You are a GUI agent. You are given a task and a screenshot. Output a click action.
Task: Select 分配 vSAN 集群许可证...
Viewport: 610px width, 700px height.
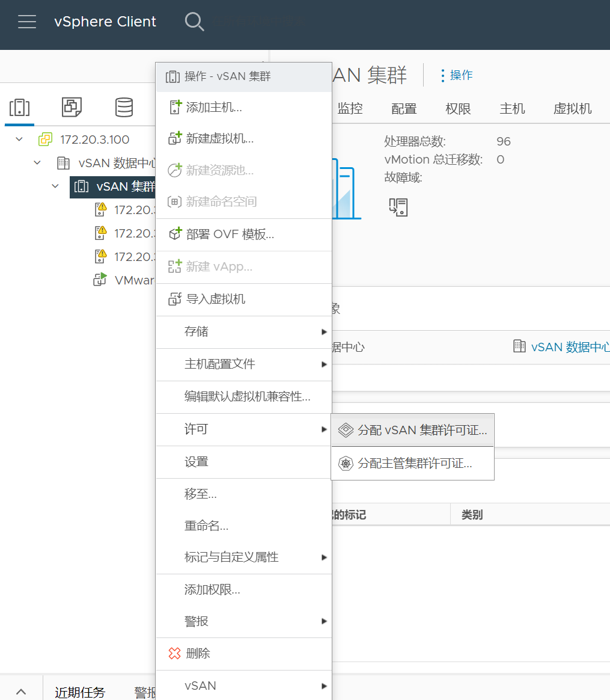413,430
